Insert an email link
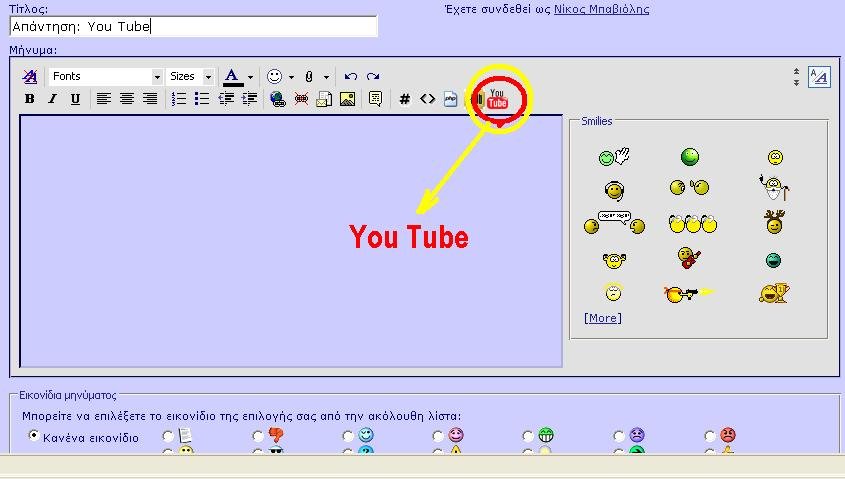Viewport: 845px width, 479px height. point(324,99)
